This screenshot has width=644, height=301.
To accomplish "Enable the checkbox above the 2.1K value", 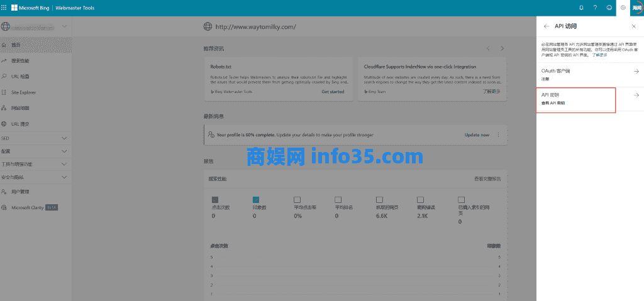I will pos(420,200).
